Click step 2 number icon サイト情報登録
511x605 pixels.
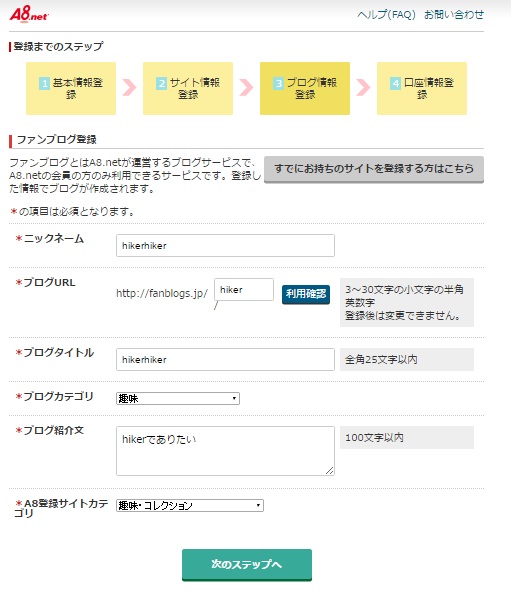coord(161,83)
